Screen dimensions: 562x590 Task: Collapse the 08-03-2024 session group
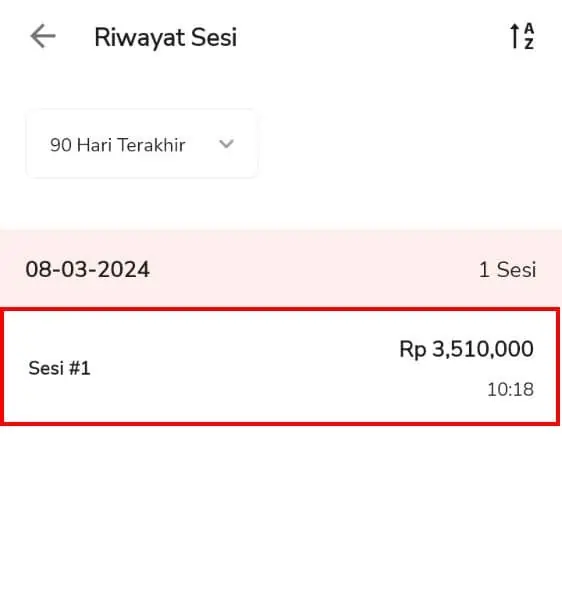point(281,269)
